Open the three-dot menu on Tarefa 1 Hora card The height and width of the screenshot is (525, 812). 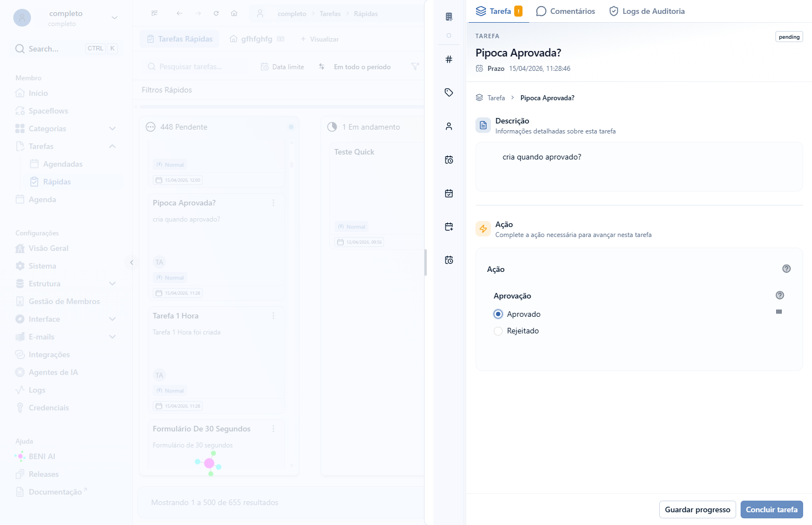point(273,316)
